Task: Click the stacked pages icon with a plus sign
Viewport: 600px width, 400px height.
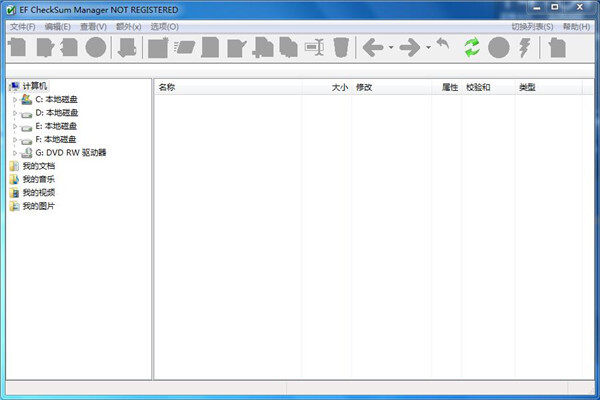Action: click(263, 47)
